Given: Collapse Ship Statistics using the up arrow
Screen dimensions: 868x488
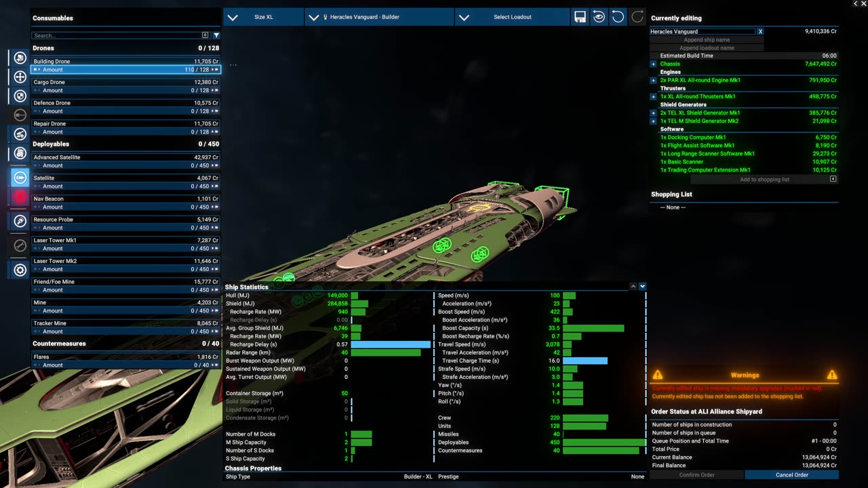Looking at the screenshot, I should point(633,287).
